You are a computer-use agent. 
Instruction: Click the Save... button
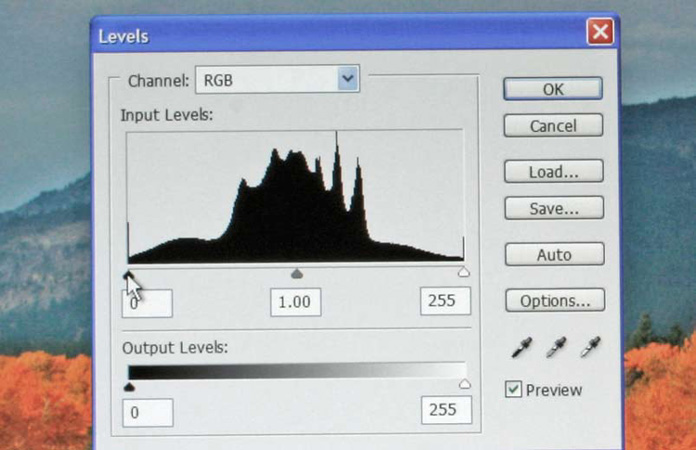click(x=553, y=208)
